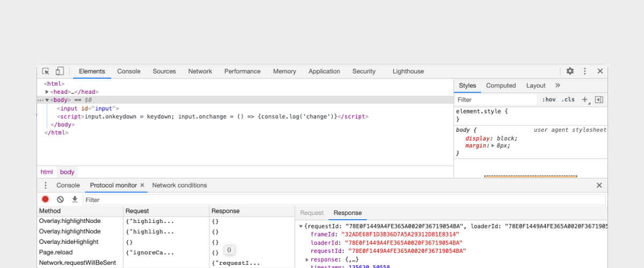The height and width of the screenshot is (268, 644).
Task: Close the DevTools panel
Action: 600,71
